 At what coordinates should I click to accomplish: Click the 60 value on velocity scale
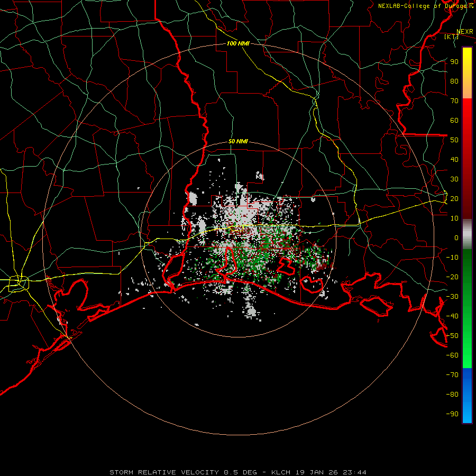click(454, 120)
